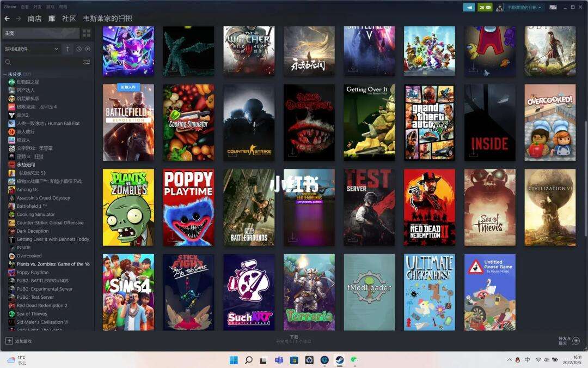This screenshot has height=368, width=588.
Task: Click the 中 input method indicator
Action: pos(527,360)
